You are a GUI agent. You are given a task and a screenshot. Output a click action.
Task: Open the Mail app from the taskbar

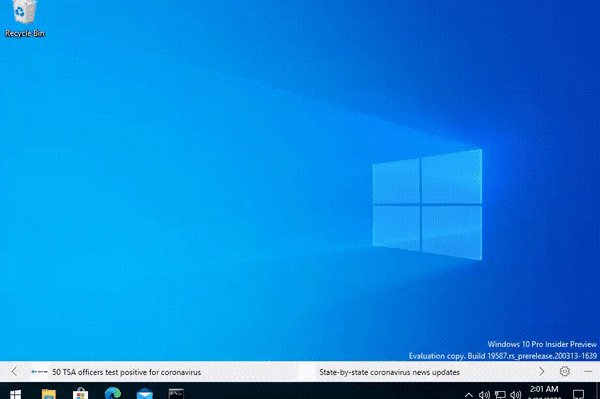145,394
